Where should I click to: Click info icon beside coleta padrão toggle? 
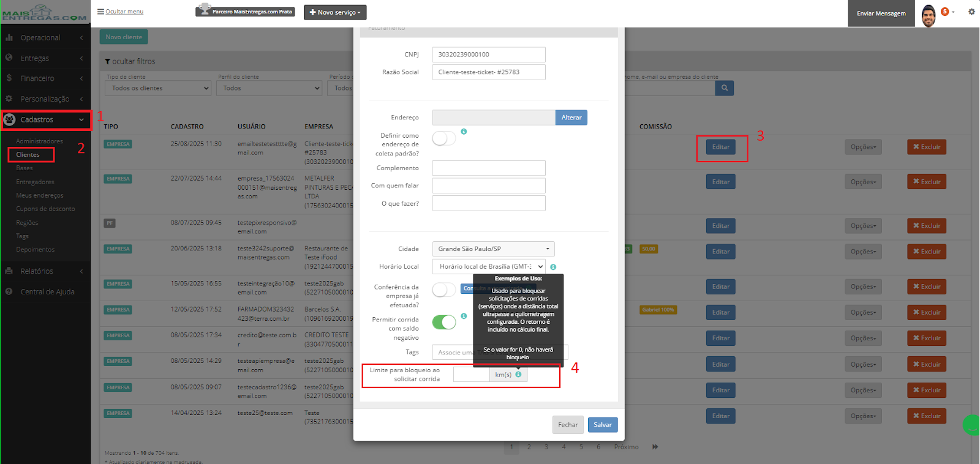point(464,132)
